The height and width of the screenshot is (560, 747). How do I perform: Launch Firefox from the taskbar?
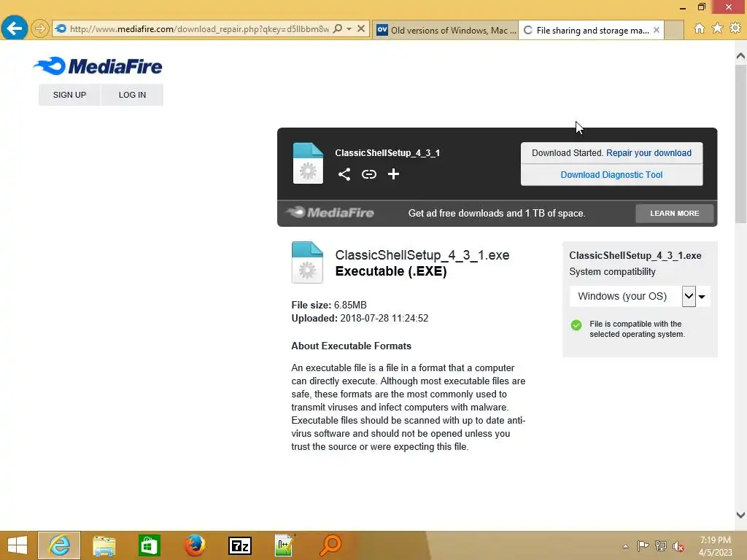[194, 545]
